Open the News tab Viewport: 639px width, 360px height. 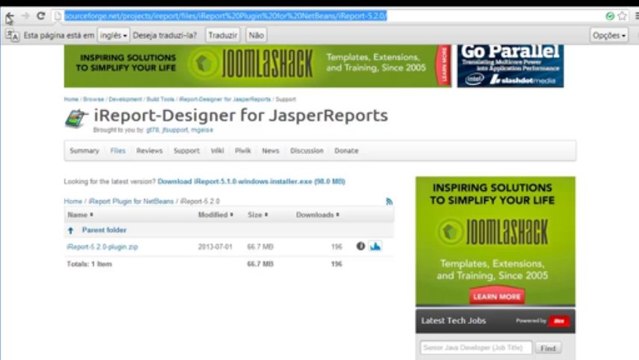(x=271, y=151)
